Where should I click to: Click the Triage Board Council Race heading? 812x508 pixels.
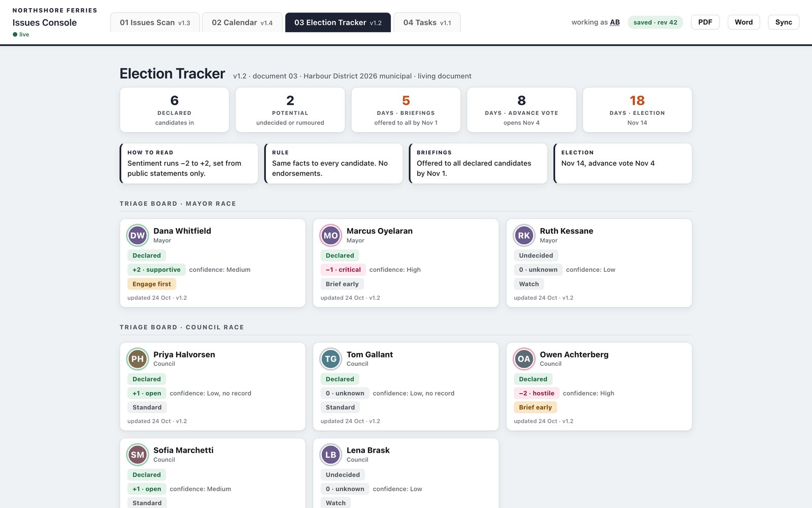pyautogui.click(x=182, y=328)
